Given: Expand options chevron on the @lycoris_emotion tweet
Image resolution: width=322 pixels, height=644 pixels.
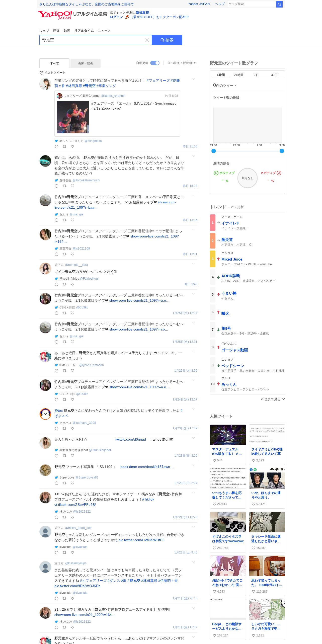Looking at the screenshot, I should [193, 352].
